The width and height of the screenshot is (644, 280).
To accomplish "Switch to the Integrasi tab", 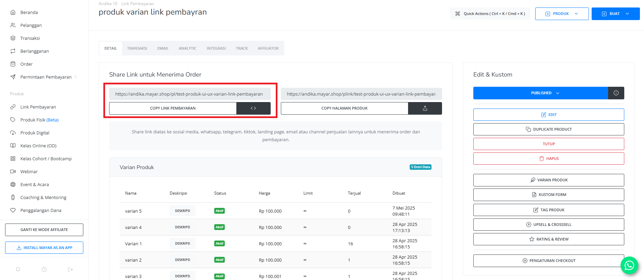I will click(x=216, y=48).
